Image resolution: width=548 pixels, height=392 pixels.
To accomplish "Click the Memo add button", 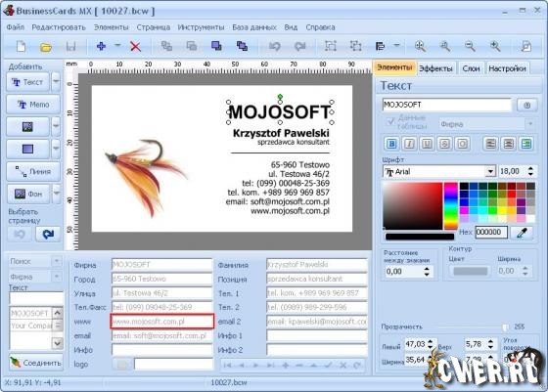I will 33,105.
